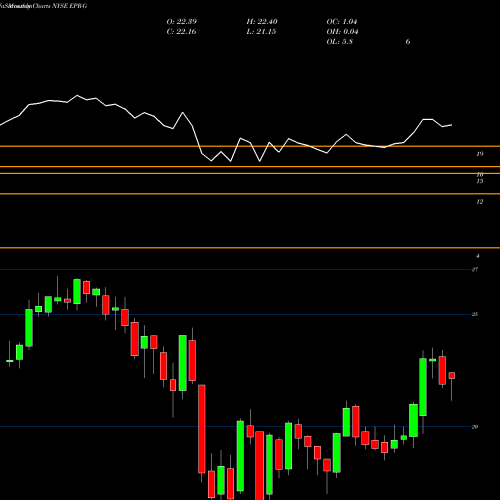Screen dimensions: 500x500
Task: Select the high price 'H: 22.40'
Action: 262,22
